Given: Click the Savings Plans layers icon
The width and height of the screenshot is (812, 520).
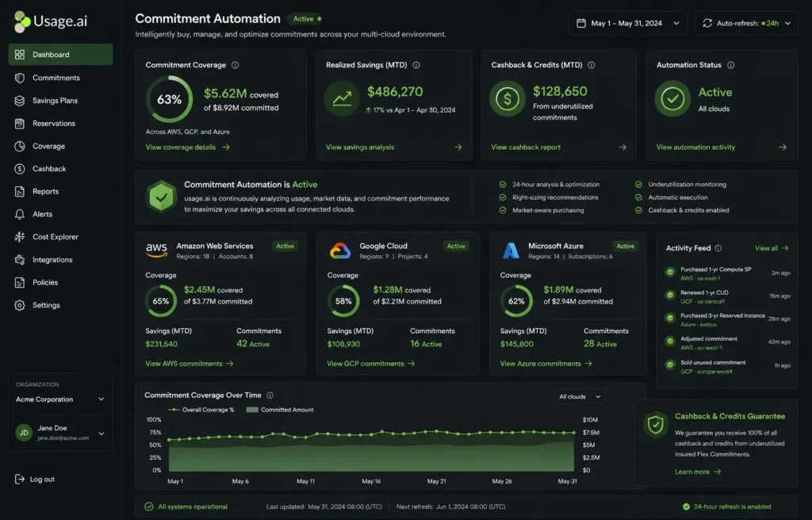Looking at the screenshot, I should coord(20,101).
